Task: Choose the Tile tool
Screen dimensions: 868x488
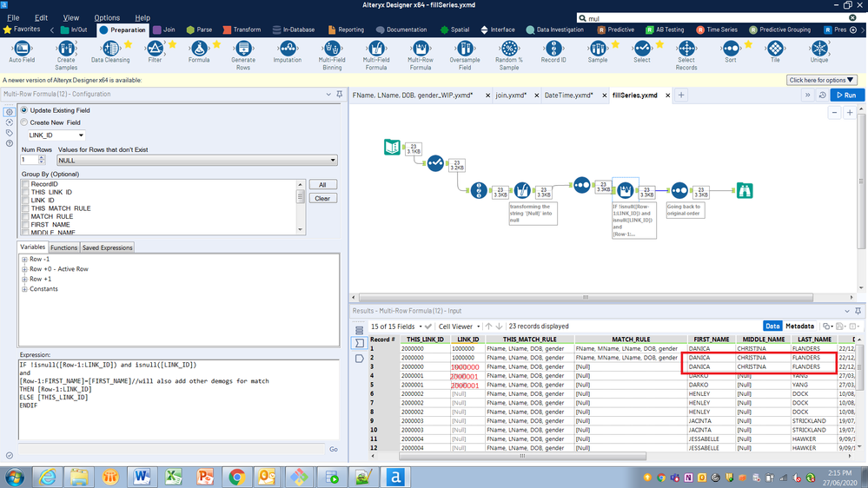Action: point(775,52)
